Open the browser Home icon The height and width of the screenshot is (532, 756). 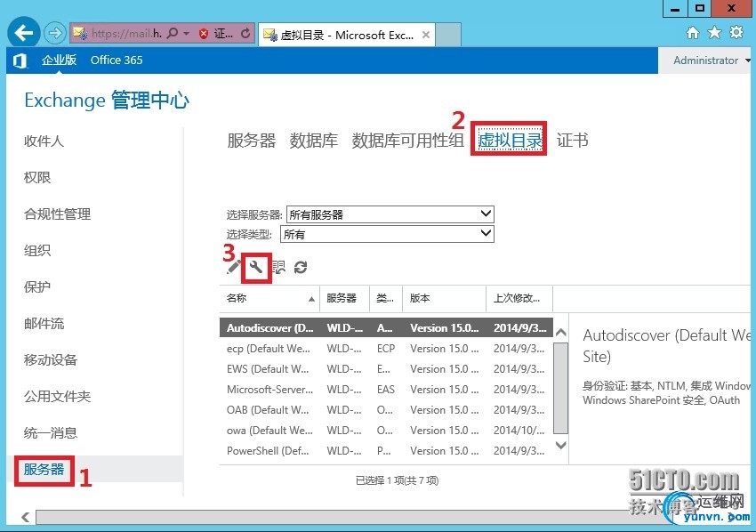692,33
